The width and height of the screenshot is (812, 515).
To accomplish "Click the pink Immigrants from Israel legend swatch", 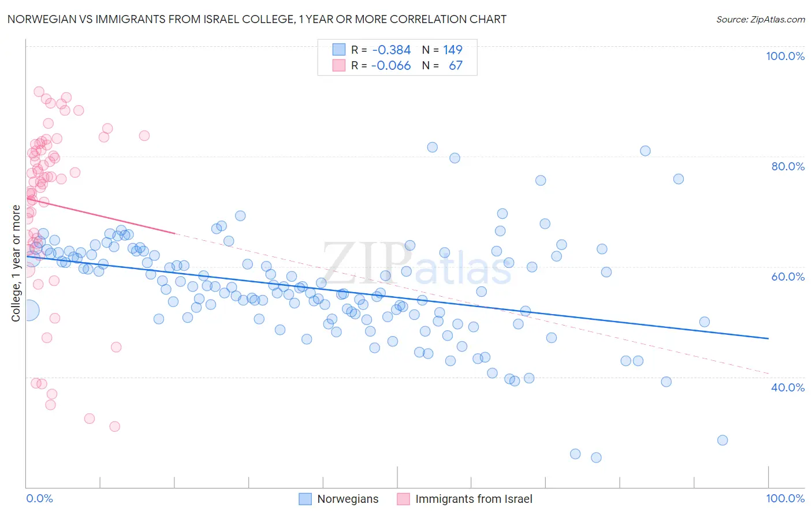I will 403,499.
